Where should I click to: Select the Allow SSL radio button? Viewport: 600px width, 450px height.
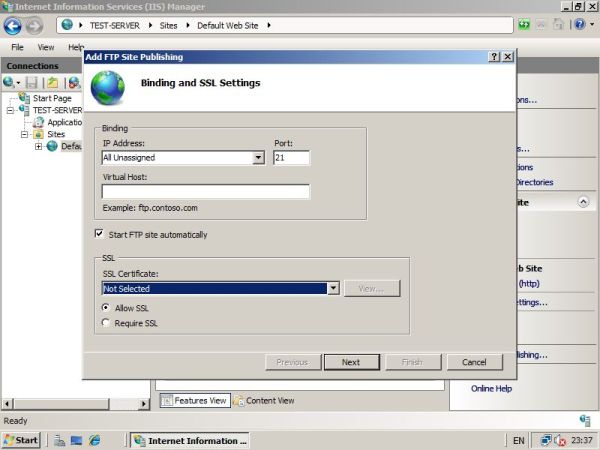click(x=106, y=307)
